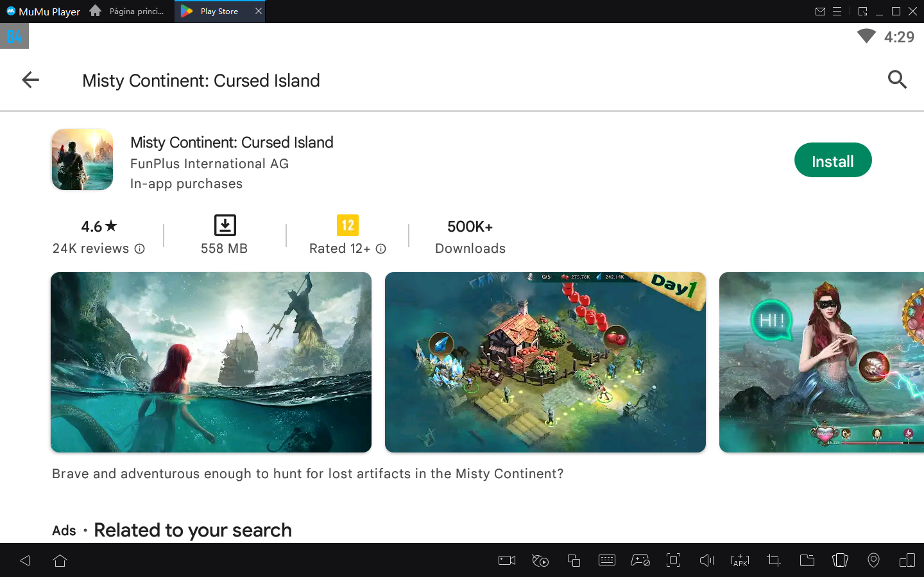Open Rated 12+ info circle icon
This screenshot has height=577, width=924.
(381, 248)
